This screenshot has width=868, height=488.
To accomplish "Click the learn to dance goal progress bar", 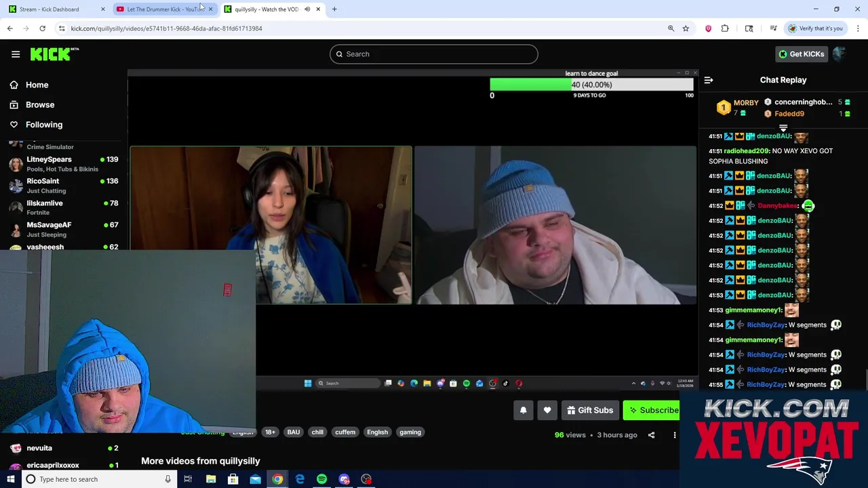I will [x=592, y=85].
